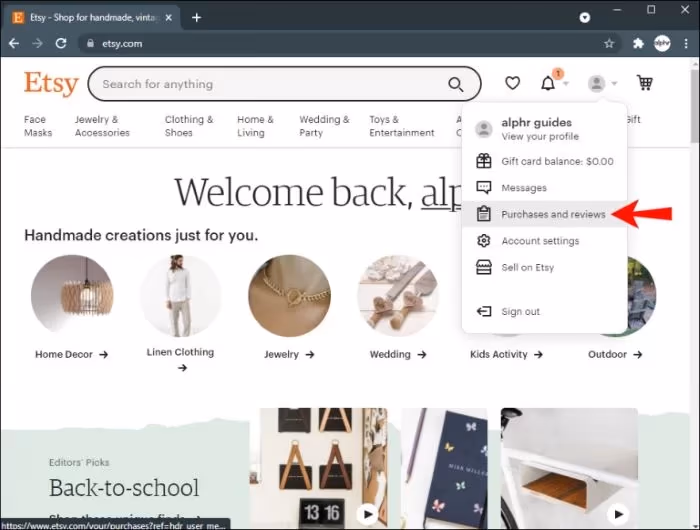Open favorites heart icon
This screenshot has height=530, width=700.
click(512, 84)
